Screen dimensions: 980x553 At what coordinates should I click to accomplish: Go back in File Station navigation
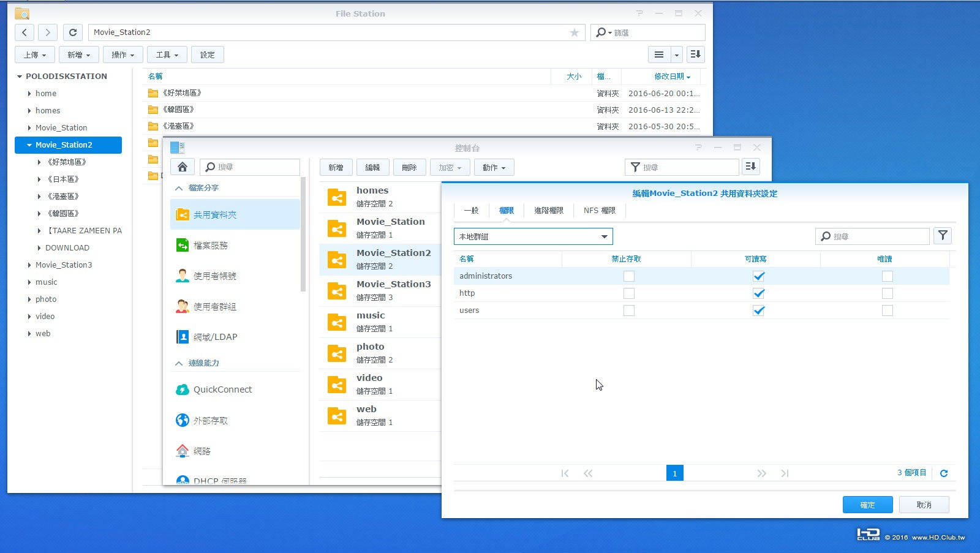pos(24,32)
